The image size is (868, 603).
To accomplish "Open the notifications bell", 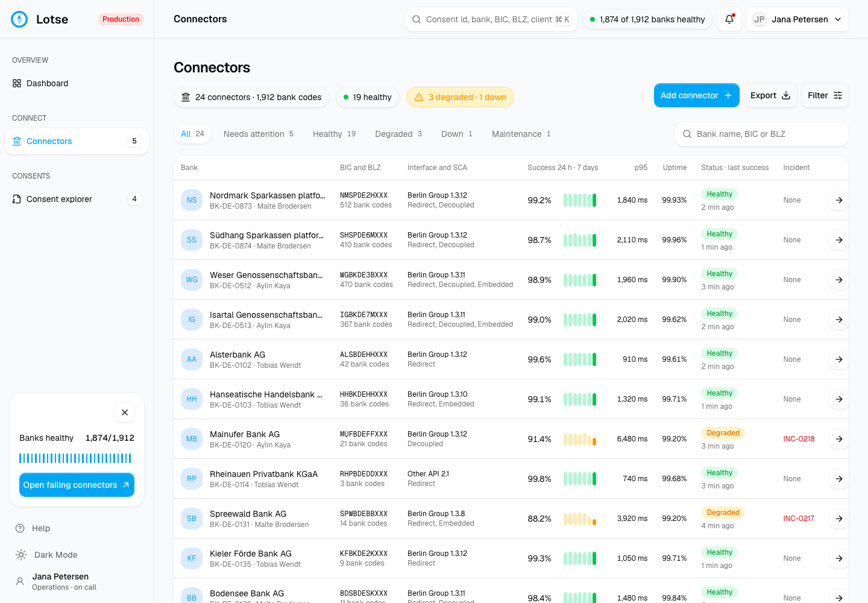I will pyautogui.click(x=729, y=19).
